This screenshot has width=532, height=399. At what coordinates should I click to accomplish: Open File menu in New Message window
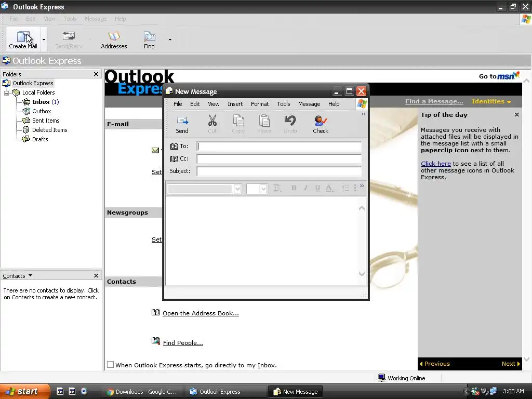click(178, 104)
